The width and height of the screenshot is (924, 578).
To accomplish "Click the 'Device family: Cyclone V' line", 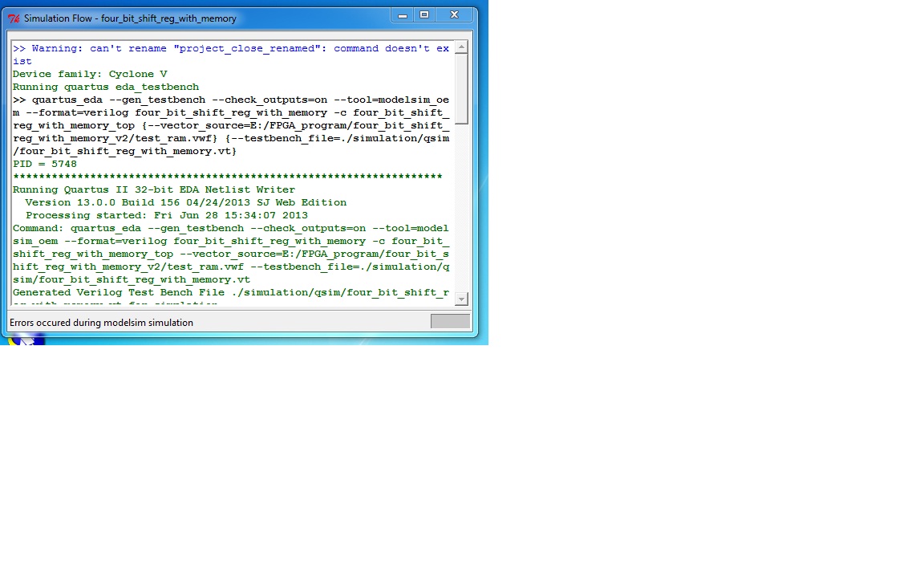I will pyautogui.click(x=90, y=75).
